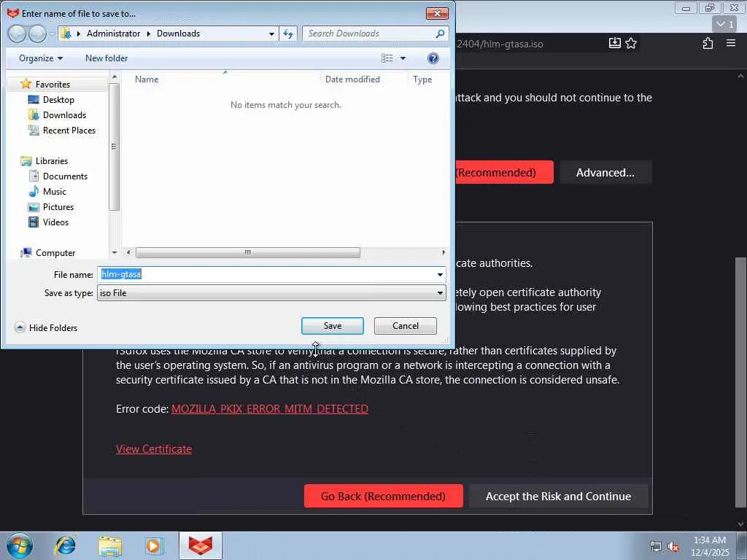Select Downloads in the navigation pane
This screenshot has height=560, width=747.
point(64,114)
